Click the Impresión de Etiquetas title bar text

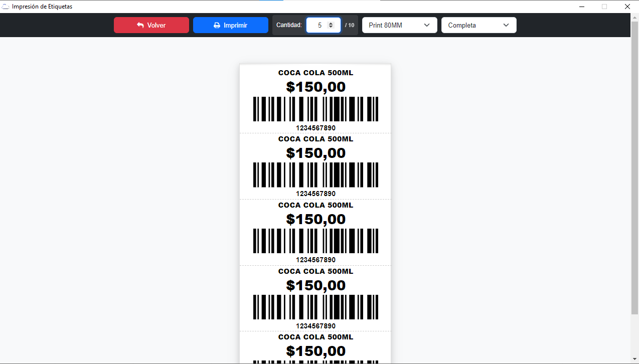tap(42, 6)
